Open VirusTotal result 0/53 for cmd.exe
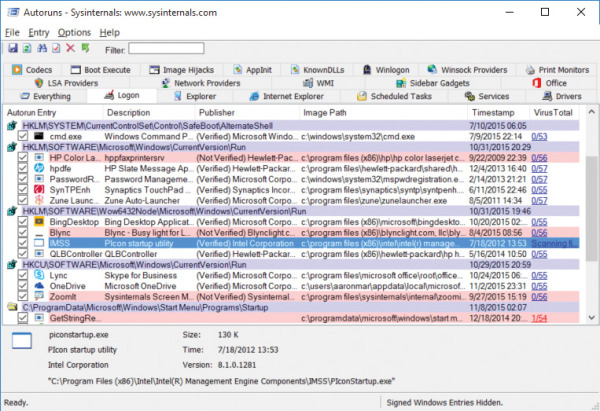Viewport: 600px width, 411px height. coord(539,137)
